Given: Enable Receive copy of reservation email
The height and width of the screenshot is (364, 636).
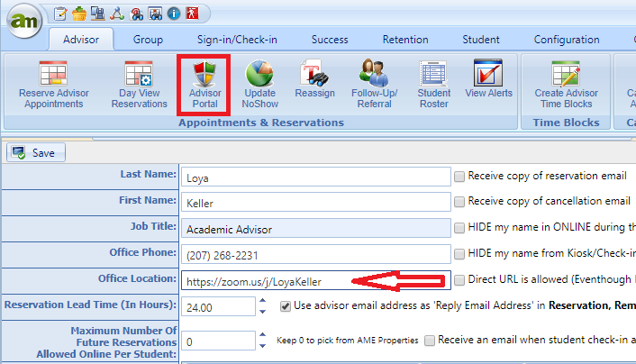Looking at the screenshot, I should coord(459,177).
